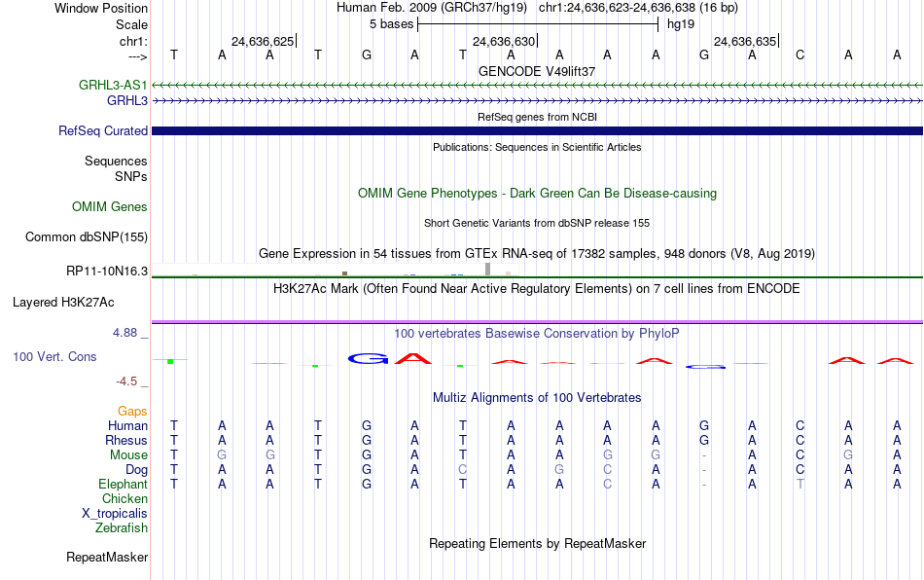Click the large blue G in conservation track

pos(368,358)
